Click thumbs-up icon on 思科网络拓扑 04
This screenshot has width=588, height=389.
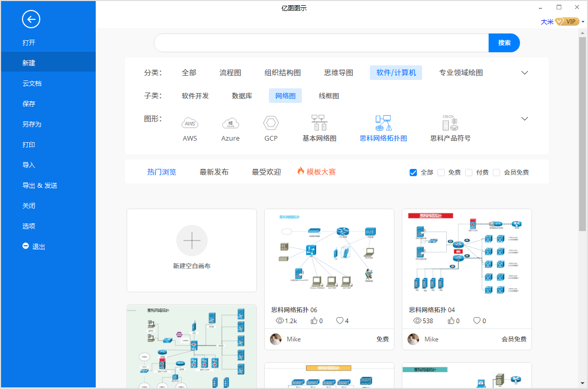pyautogui.click(x=451, y=321)
